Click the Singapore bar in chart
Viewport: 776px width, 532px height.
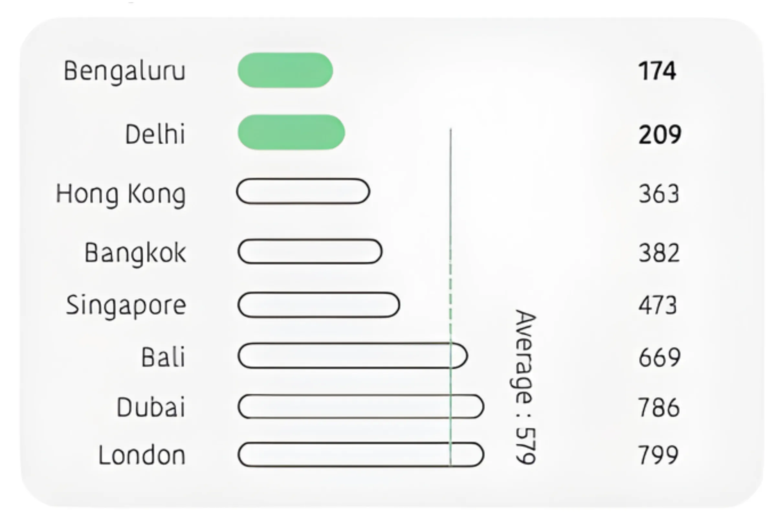[318, 305]
